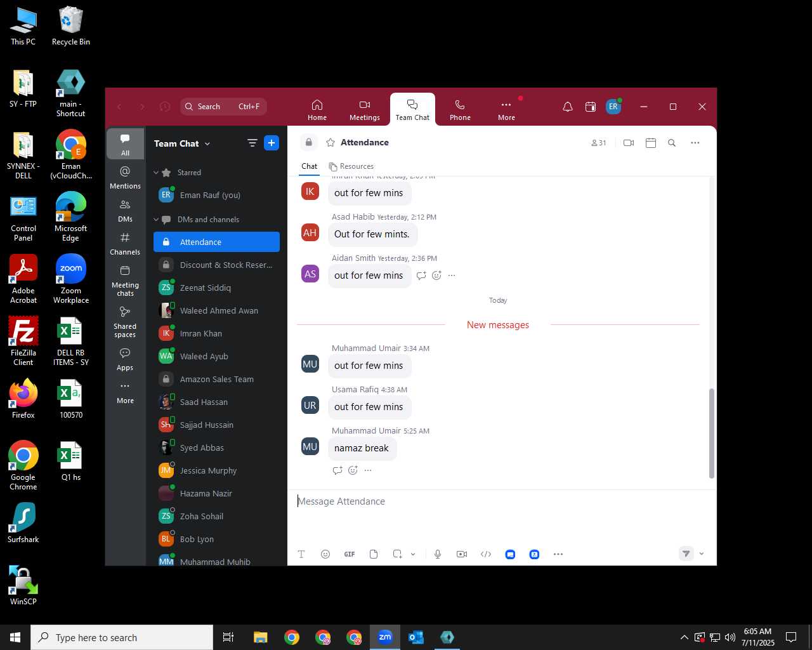The width and height of the screenshot is (812, 650).
Task: Click the send message button
Action: [686, 554]
